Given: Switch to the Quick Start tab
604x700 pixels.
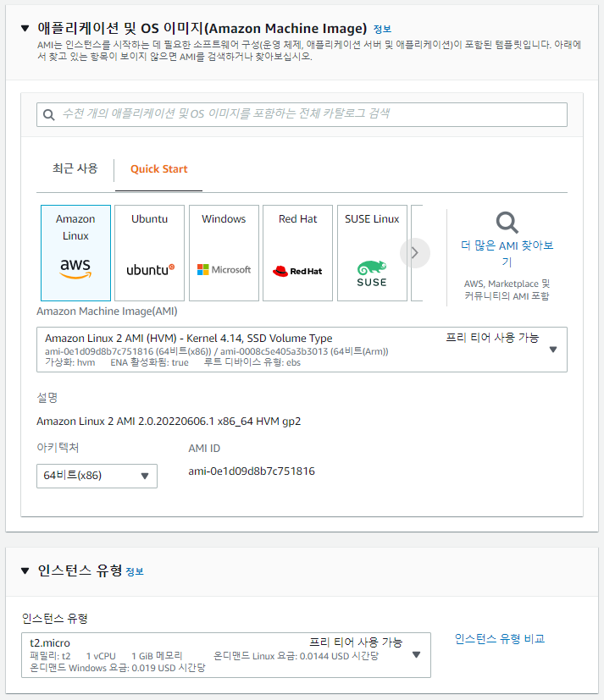Looking at the screenshot, I should coord(159,169).
